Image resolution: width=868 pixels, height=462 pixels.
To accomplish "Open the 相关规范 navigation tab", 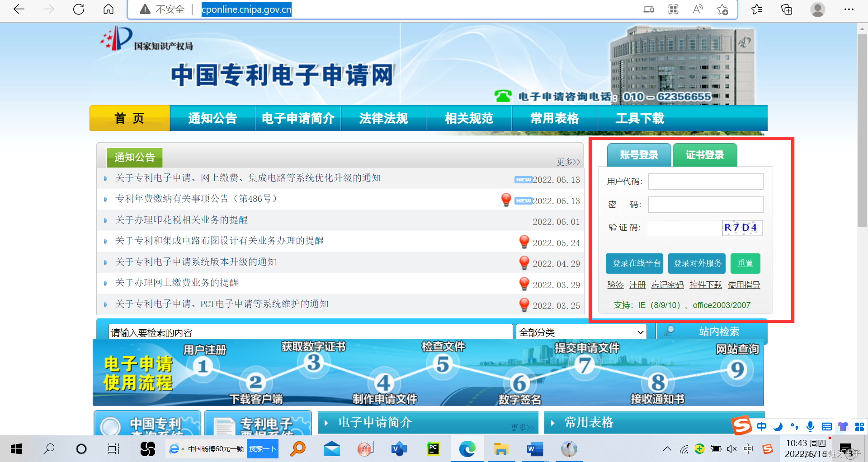I will (469, 118).
